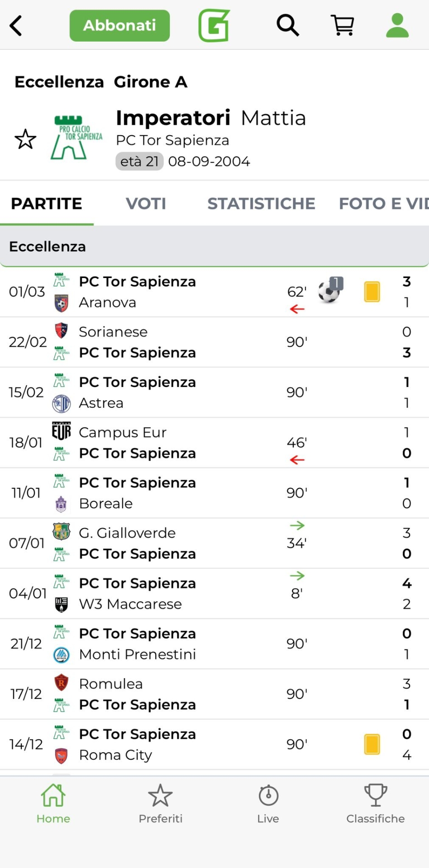Tap the back arrow icon
Viewport: 429px width, 868px height.
[x=16, y=25]
